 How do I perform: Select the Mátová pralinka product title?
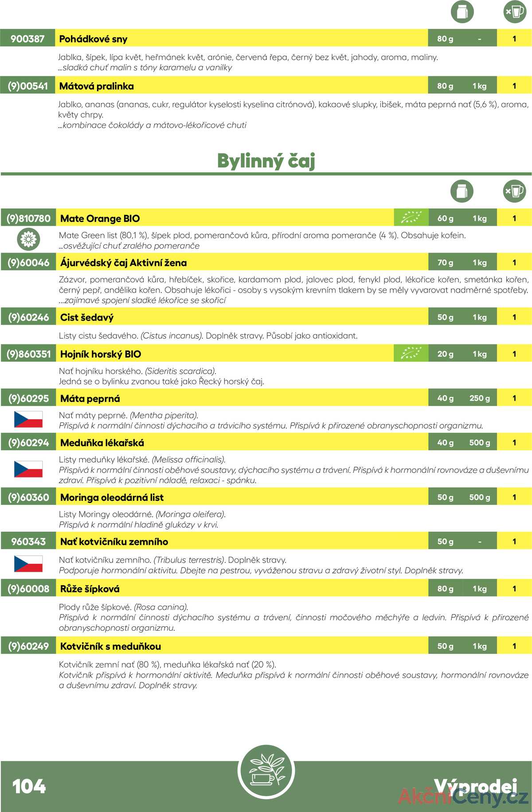pyautogui.click(x=96, y=86)
